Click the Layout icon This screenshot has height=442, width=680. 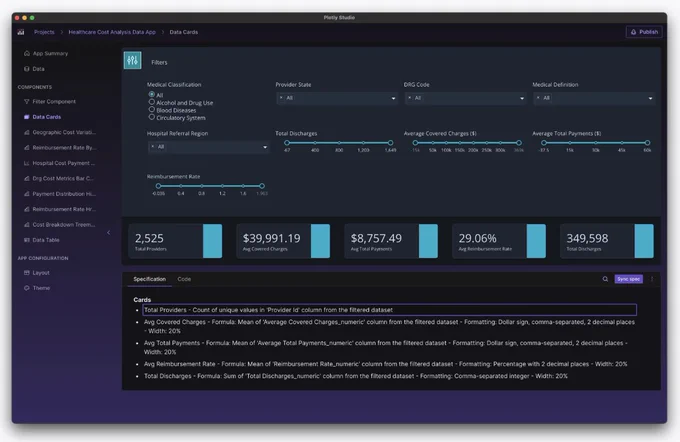pyautogui.click(x=26, y=273)
